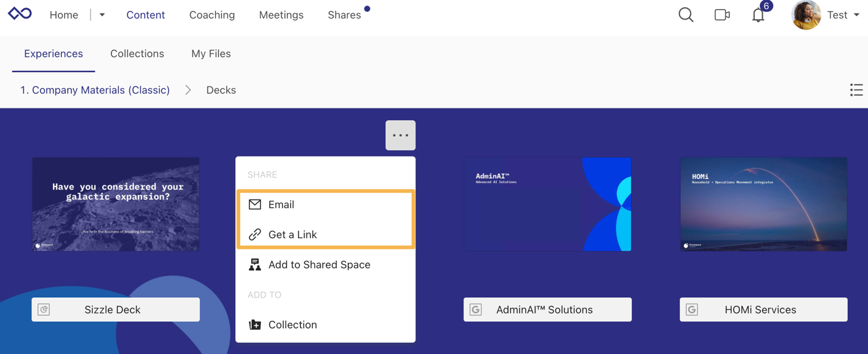Click the AdminAI Solutions G icon

pos(476,310)
